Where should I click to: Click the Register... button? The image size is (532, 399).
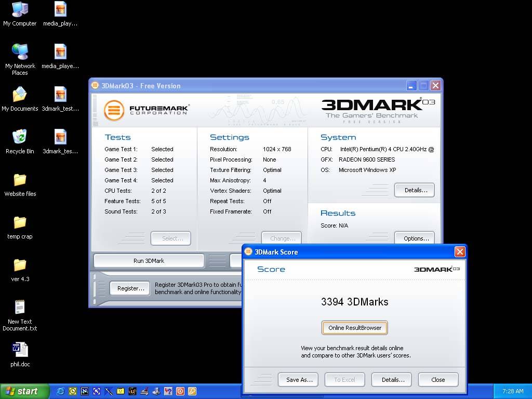point(130,288)
